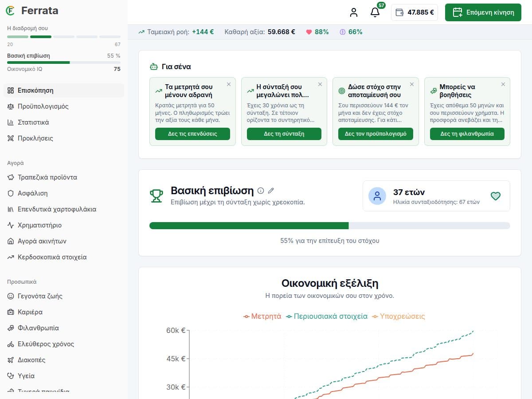The width and height of the screenshot is (532, 399).
Task: Click the Ferrata logo icon
Action: 10,11
